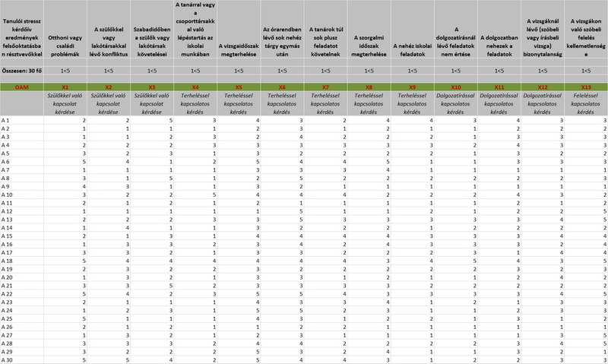Select the X9 column code cell
This screenshot has width=608, height=364.
pos(413,87)
